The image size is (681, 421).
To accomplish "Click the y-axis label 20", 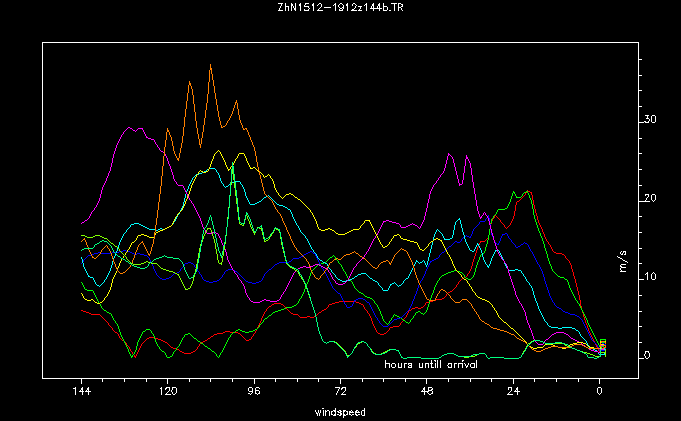I will pos(650,198).
